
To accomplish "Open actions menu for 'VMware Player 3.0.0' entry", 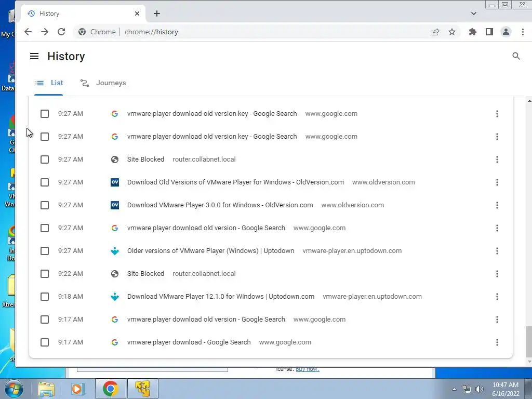I will click(x=497, y=205).
